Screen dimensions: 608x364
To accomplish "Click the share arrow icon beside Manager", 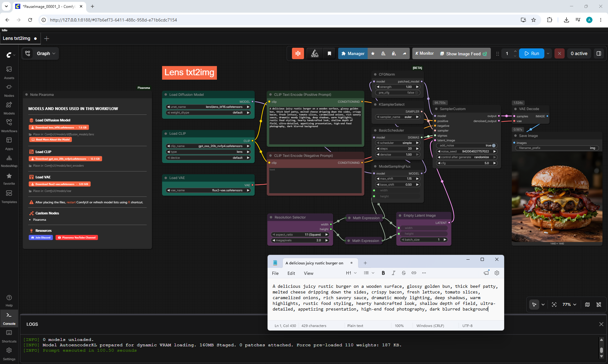I will coord(404,53).
